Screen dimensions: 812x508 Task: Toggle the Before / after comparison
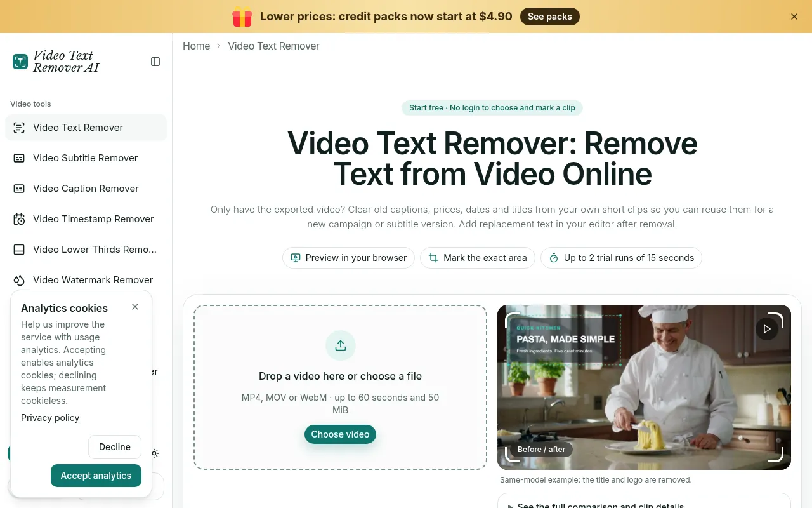click(x=541, y=449)
